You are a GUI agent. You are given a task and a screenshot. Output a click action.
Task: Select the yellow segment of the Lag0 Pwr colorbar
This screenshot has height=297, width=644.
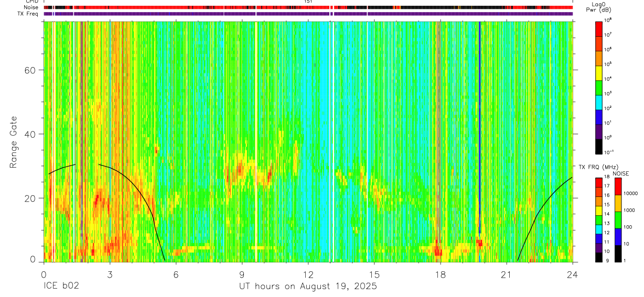[x=599, y=73]
